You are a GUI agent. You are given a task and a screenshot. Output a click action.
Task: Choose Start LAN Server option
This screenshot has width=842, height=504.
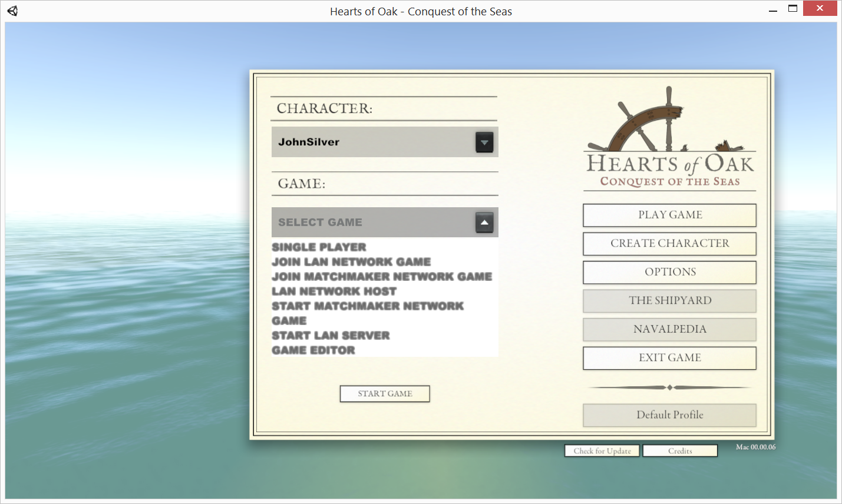coord(331,336)
